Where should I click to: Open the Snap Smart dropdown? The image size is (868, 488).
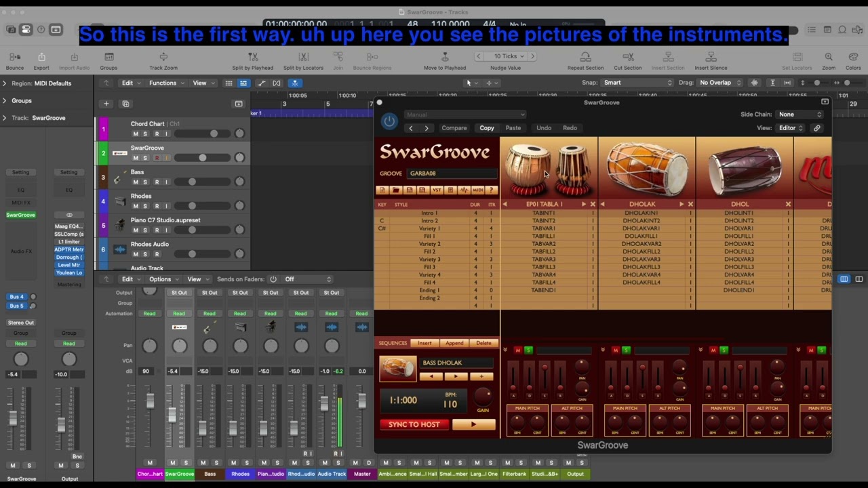(637, 83)
